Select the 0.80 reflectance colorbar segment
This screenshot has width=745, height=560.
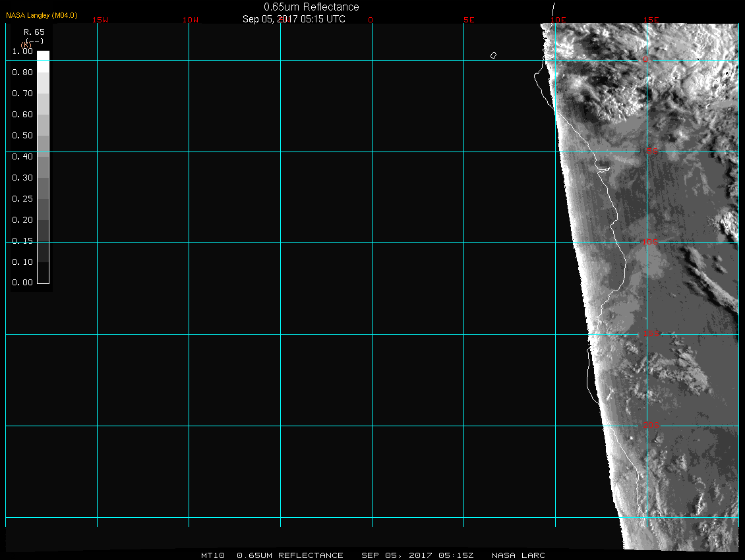click(43, 76)
